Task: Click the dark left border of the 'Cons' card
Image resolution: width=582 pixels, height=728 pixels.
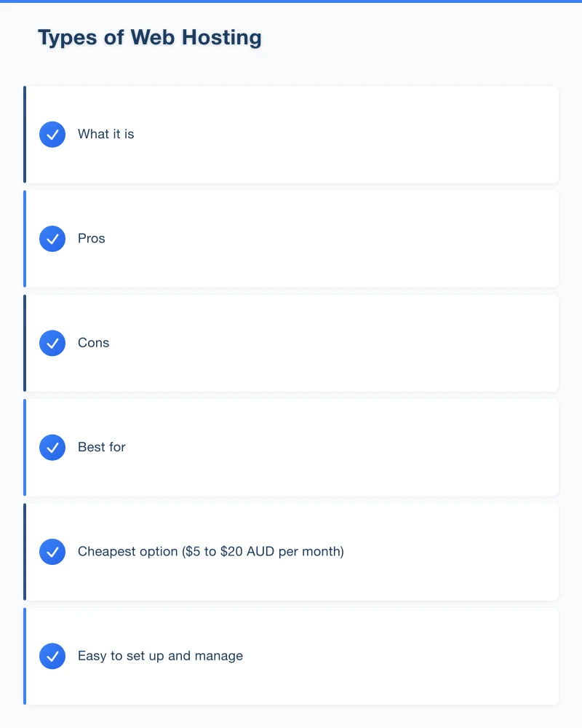Action: [x=25, y=343]
